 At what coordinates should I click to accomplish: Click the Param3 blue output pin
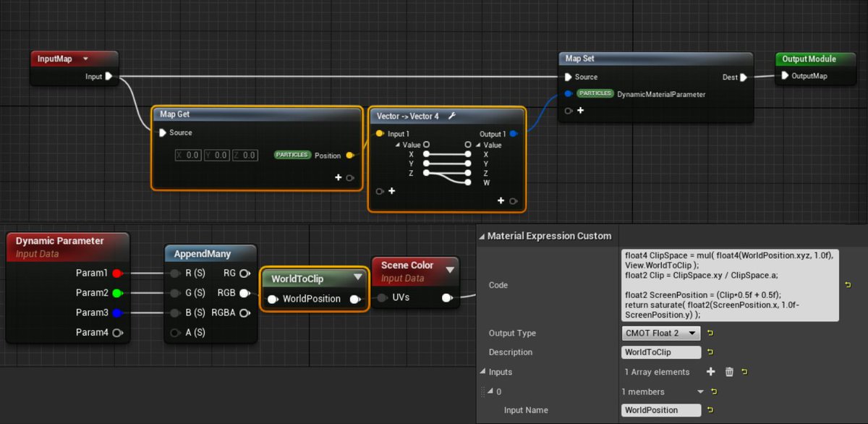[x=117, y=313]
